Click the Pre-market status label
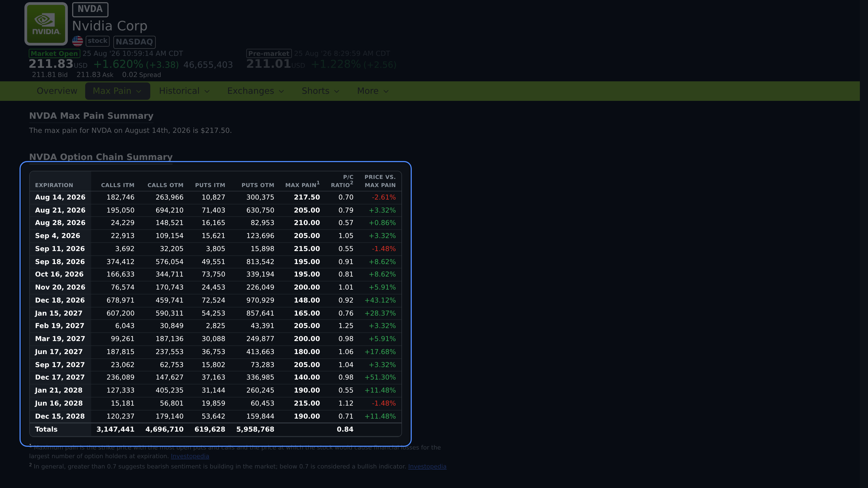Viewport: 868px width, 488px height. (269, 54)
